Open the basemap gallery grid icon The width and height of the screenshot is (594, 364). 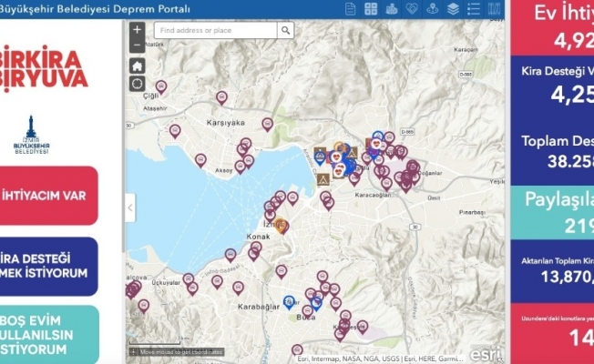[x=371, y=9]
